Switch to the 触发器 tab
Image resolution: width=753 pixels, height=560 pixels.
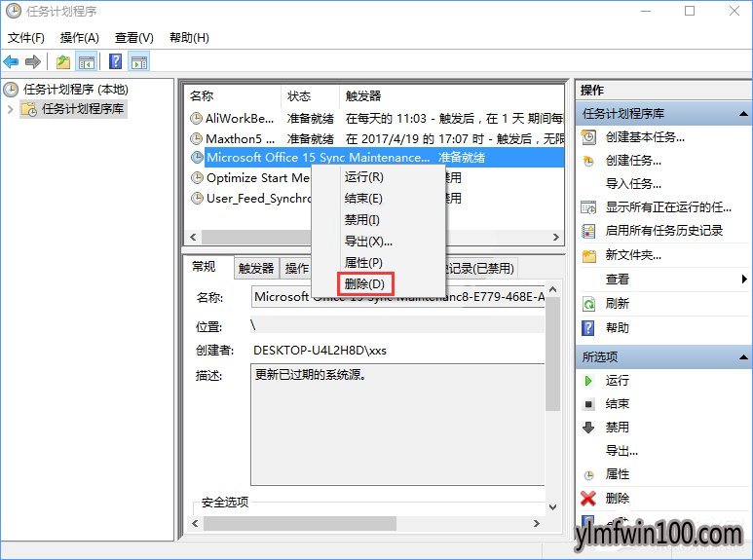click(x=256, y=268)
